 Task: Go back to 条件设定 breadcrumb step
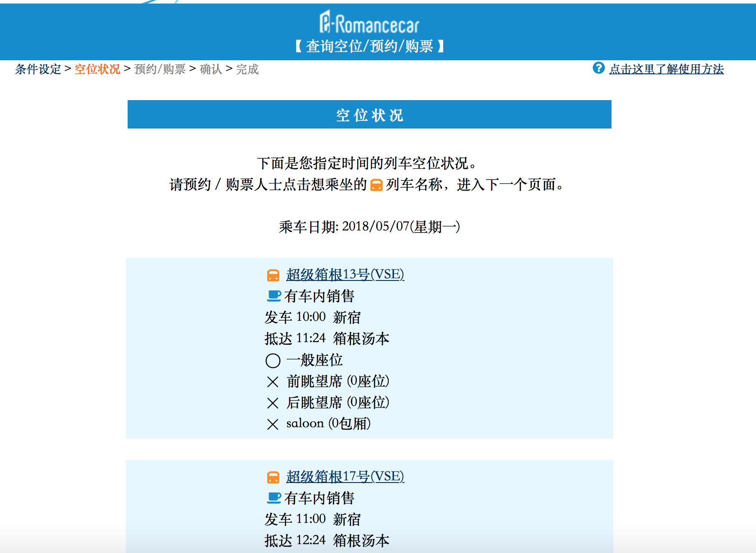click(x=38, y=69)
